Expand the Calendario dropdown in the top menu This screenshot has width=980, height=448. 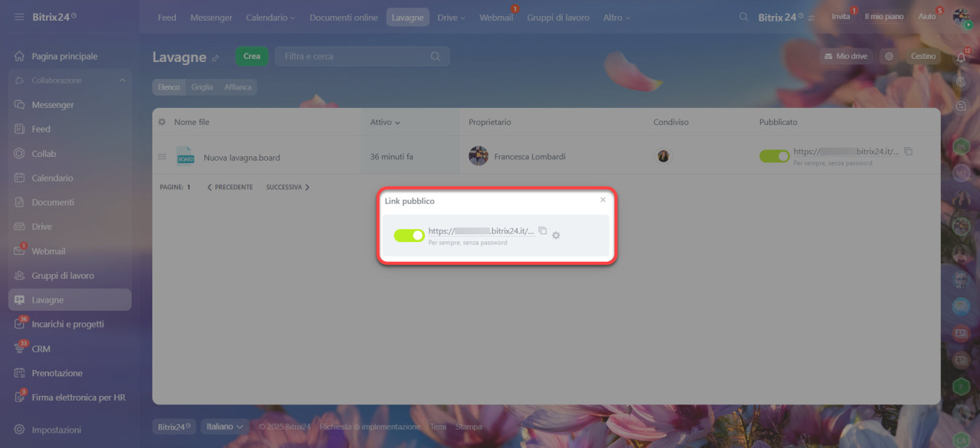point(270,17)
